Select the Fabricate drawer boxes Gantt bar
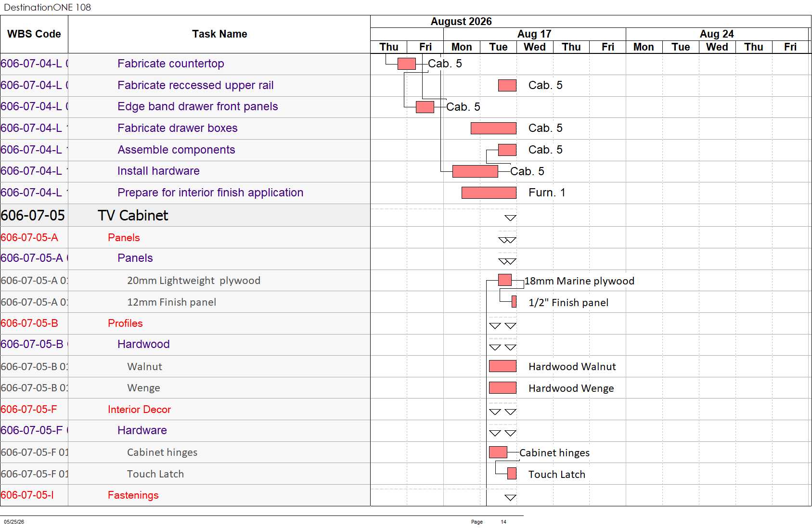 (493, 128)
